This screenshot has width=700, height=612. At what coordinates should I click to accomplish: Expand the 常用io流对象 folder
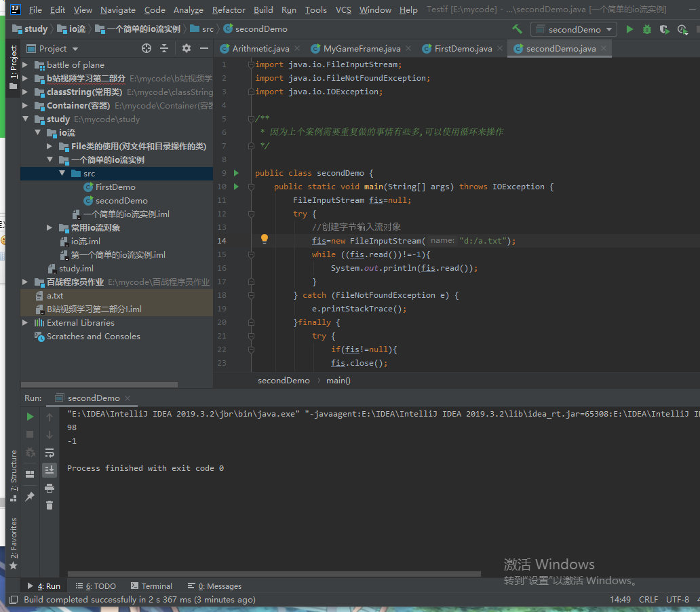(x=50, y=227)
